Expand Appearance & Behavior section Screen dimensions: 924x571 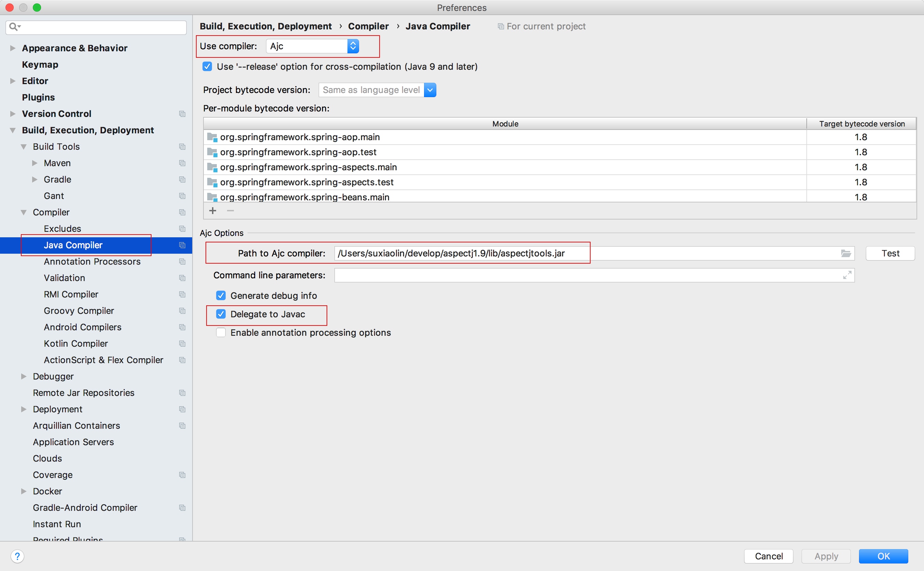coord(12,48)
